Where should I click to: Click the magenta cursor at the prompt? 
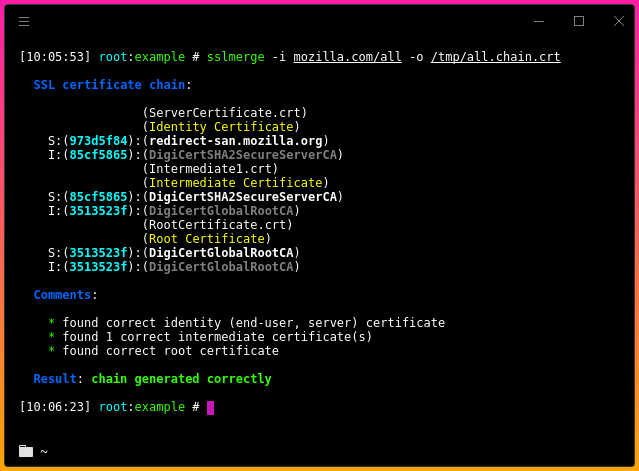click(210, 407)
